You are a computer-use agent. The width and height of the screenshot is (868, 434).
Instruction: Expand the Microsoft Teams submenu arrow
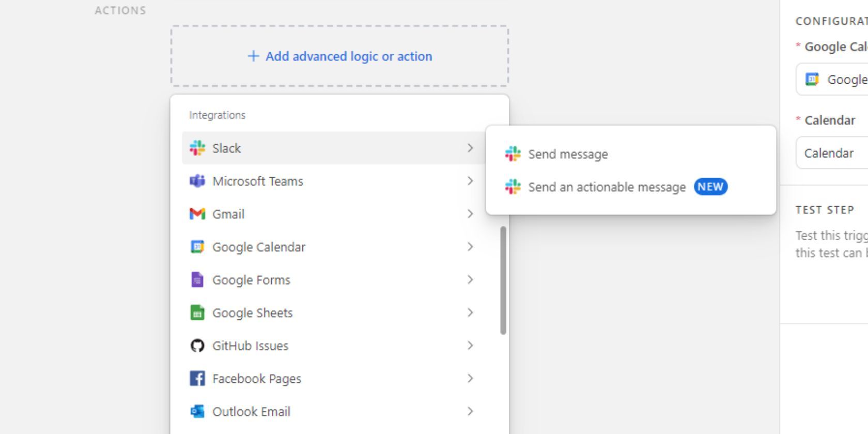click(x=470, y=181)
